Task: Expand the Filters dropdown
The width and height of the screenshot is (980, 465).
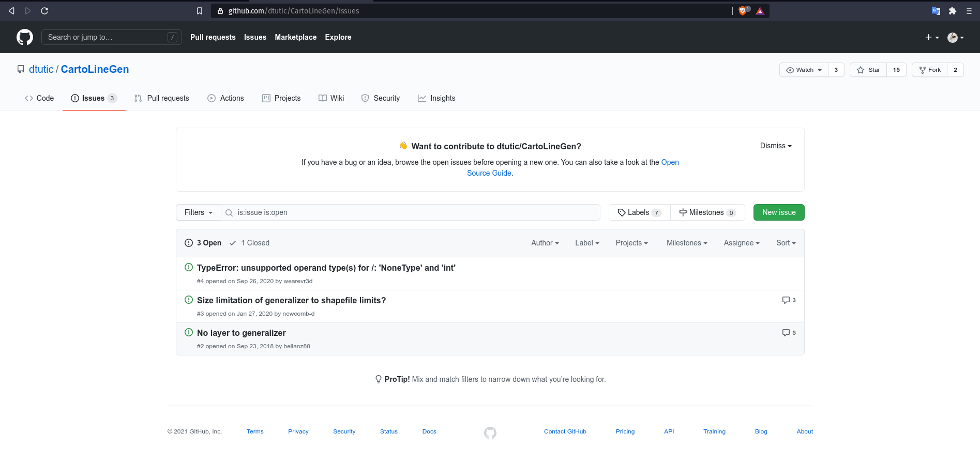Action: coord(198,212)
